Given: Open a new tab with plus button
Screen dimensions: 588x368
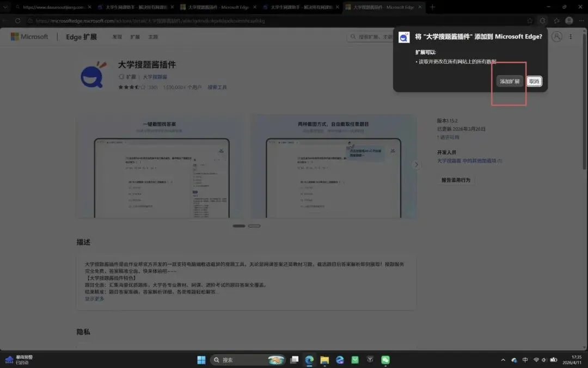Looking at the screenshot, I should pos(432,7).
